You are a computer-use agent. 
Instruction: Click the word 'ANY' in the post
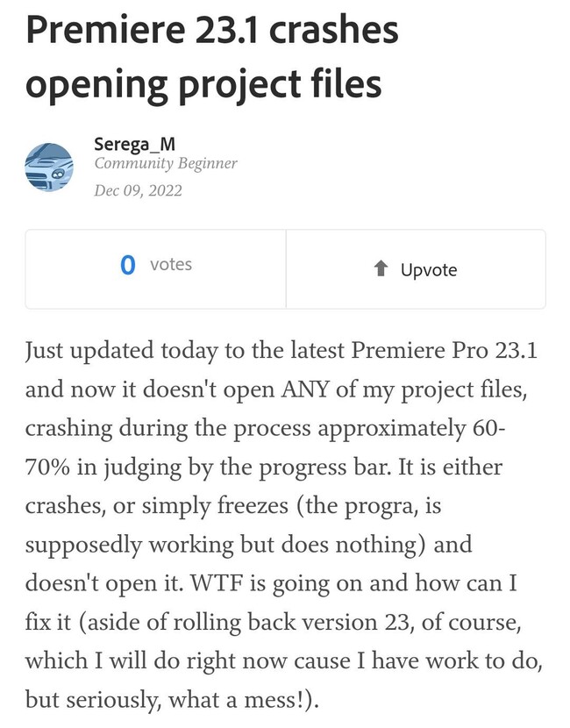(x=304, y=389)
